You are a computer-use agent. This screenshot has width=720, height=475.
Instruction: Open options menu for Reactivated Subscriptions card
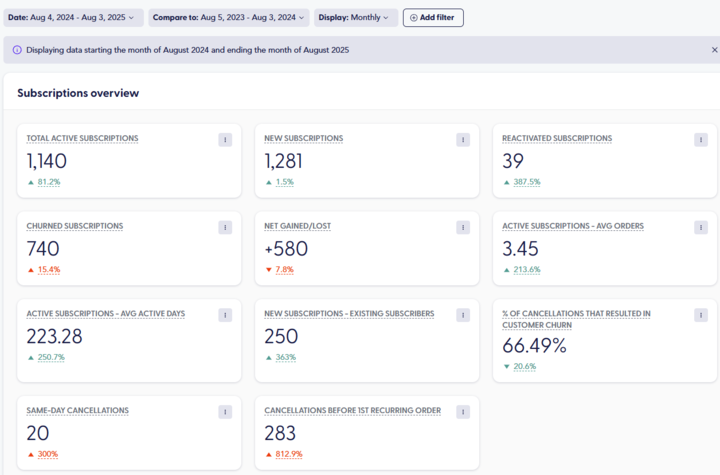coord(701,140)
